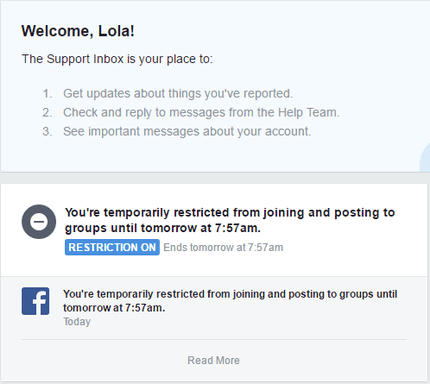Viewport: 430px width, 384px height.
Task: Click the horizontal divider above Read More
Action: coord(214,340)
